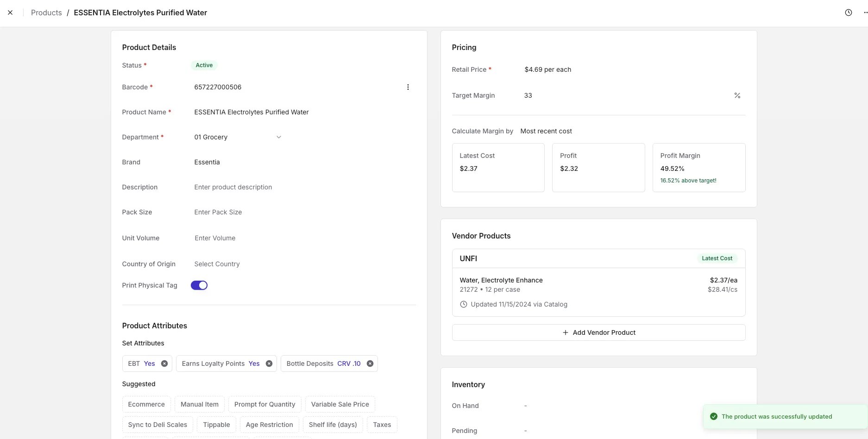Remove the Bottle Deposits attribute

click(x=370, y=364)
